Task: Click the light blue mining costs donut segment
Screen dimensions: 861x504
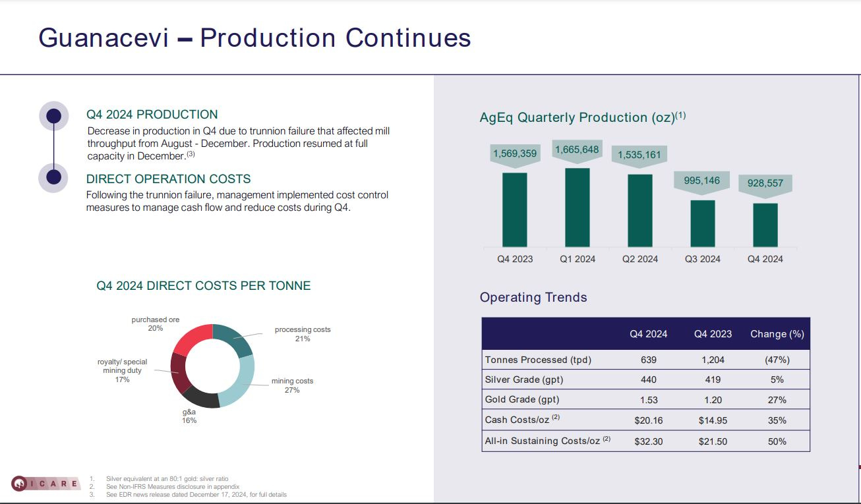Action: click(x=239, y=382)
